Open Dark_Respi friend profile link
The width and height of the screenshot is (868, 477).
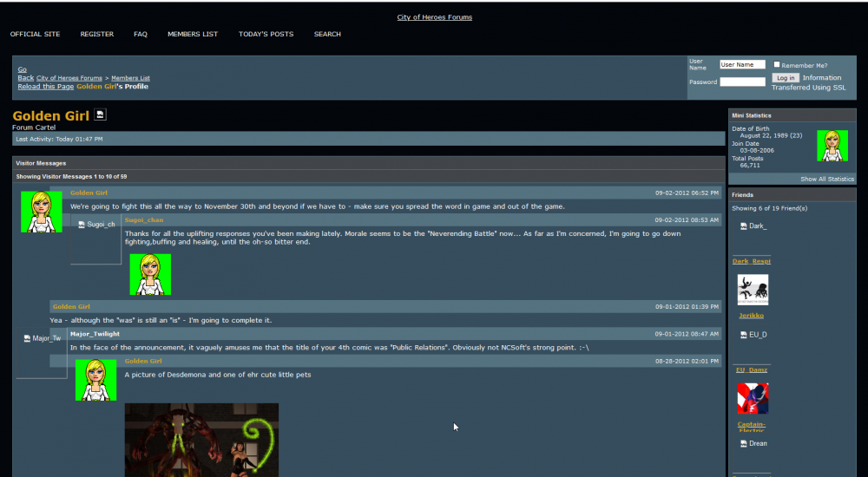point(752,261)
